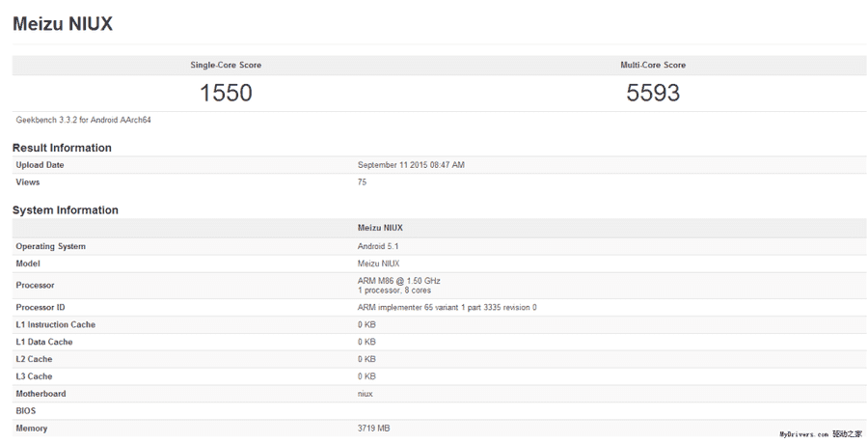
Task: Select the Views row label
Action: pyautogui.click(x=28, y=181)
